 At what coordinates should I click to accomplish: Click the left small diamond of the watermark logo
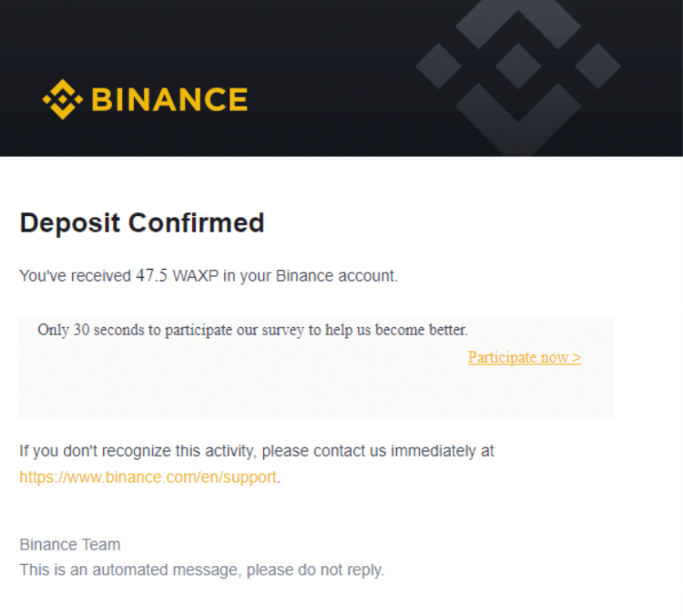tap(439, 66)
